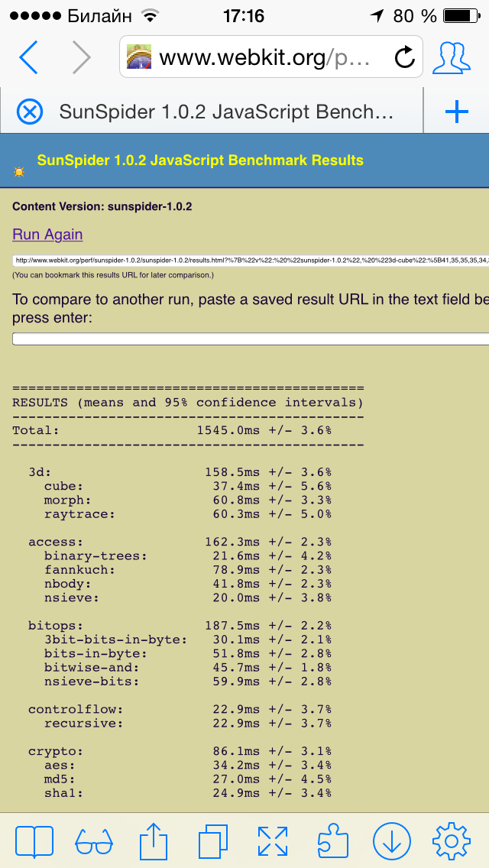The width and height of the screenshot is (489, 868).
Task: Tap the access 162.3ms row
Action: pyautogui.click(x=180, y=542)
